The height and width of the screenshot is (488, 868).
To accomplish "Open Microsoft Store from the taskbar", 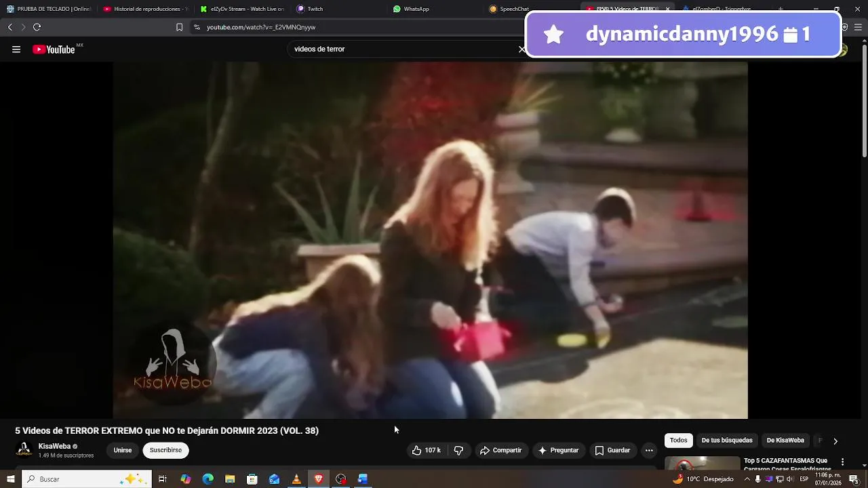I will click(x=252, y=479).
